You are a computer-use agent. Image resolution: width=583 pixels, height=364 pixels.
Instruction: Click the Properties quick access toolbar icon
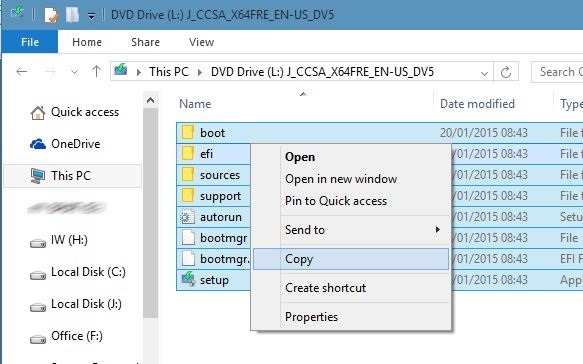pos(50,15)
